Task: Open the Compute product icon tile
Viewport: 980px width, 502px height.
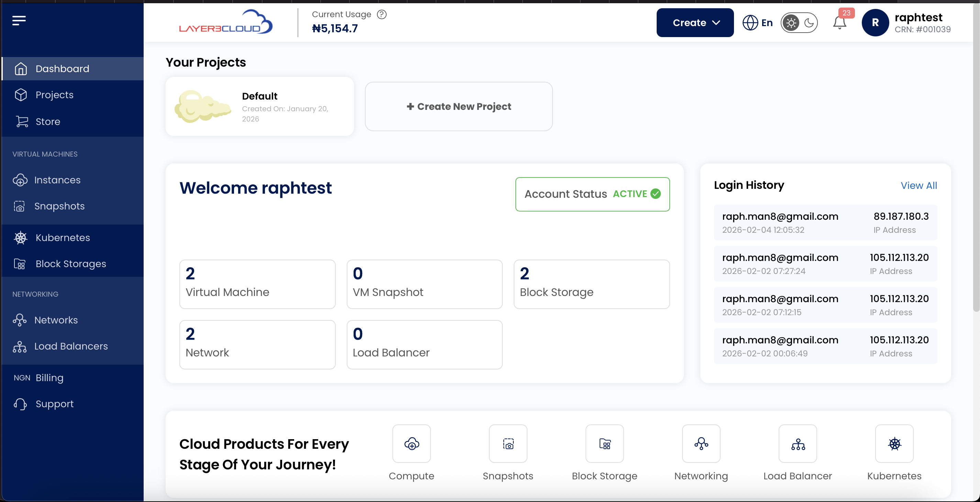Action: click(x=412, y=444)
